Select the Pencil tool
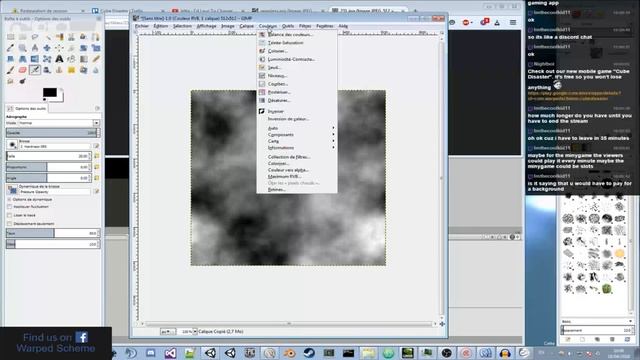This screenshot has width=640, height=360. 96,59
